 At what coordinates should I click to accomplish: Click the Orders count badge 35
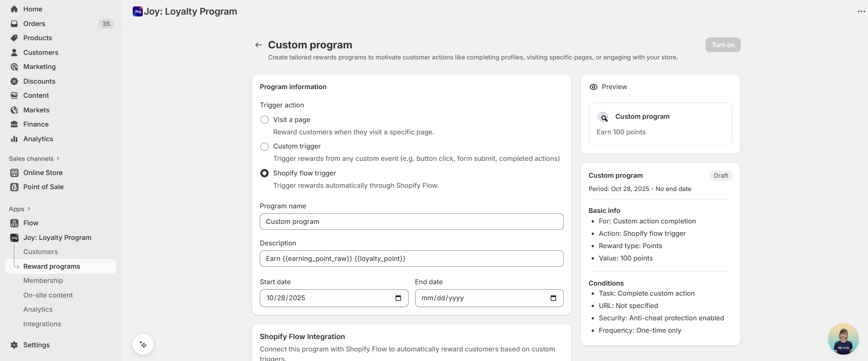coord(106,24)
